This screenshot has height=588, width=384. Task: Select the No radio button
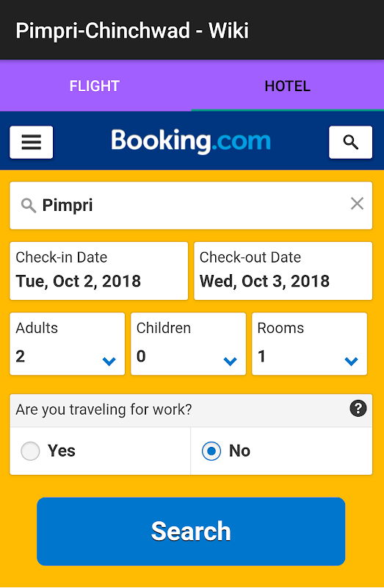point(211,451)
